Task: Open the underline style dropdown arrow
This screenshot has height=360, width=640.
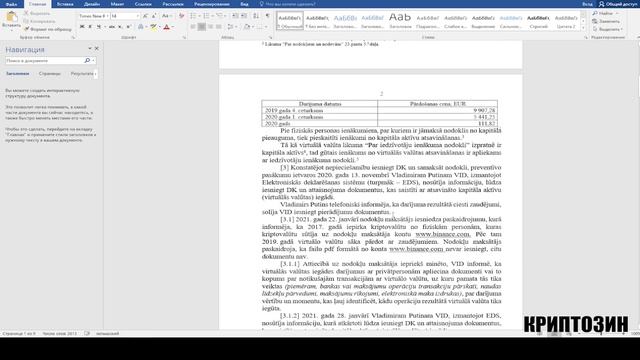Action: 104,27
